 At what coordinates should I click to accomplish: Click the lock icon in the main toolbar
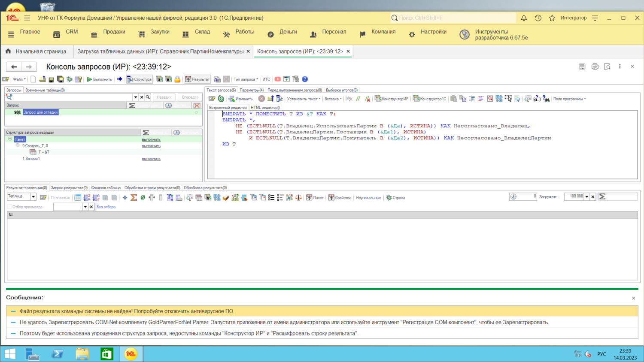pos(177,79)
